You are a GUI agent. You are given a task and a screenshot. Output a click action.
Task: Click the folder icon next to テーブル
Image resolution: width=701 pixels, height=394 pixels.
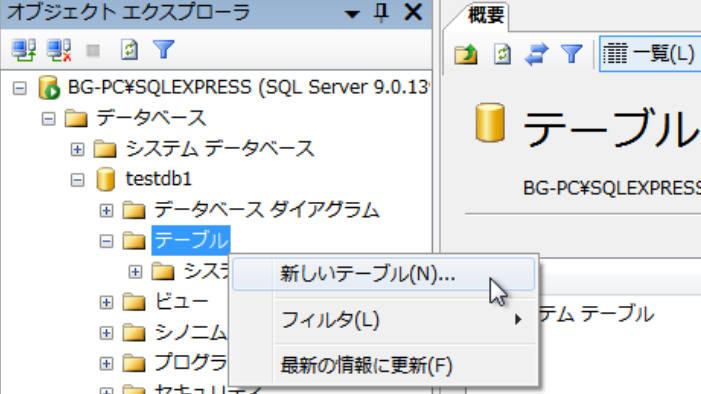(134, 241)
